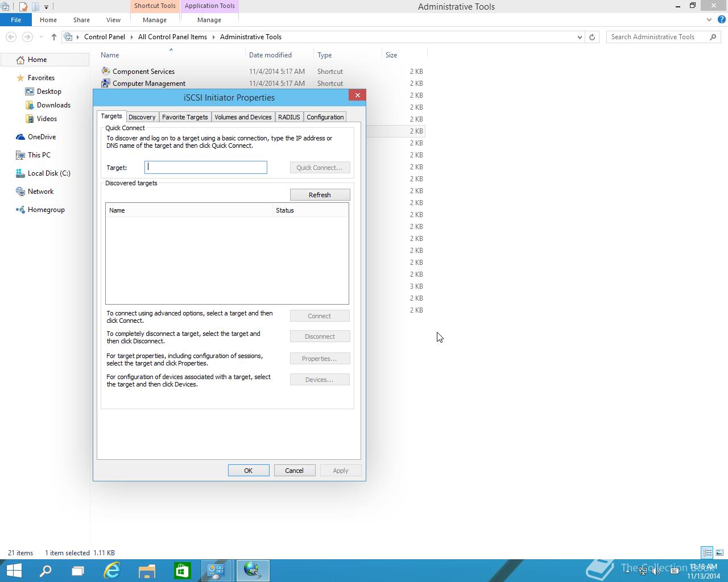Open the taskbar clock and date
Screen dimensions: 728x582
point(704,571)
